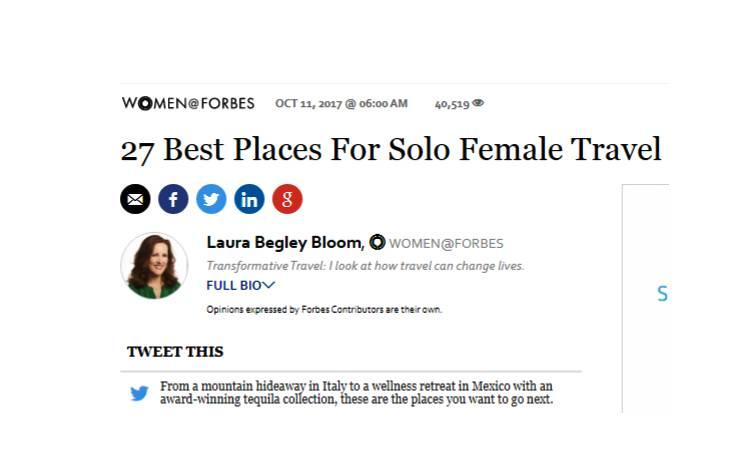Click the Transformative Travel tagline
The image size is (751, 454).
365,266
